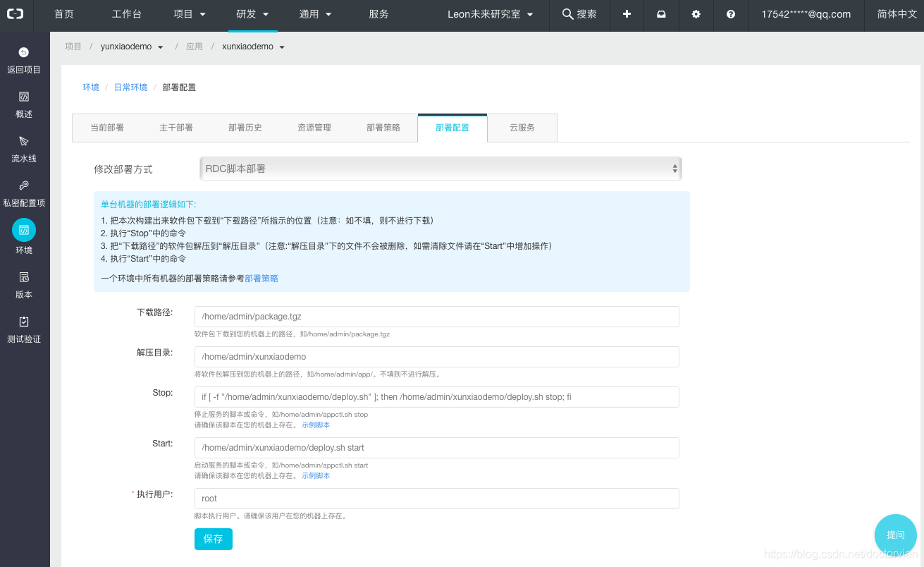Switch to the 部署历史 tab

click(x=245, y=128)
